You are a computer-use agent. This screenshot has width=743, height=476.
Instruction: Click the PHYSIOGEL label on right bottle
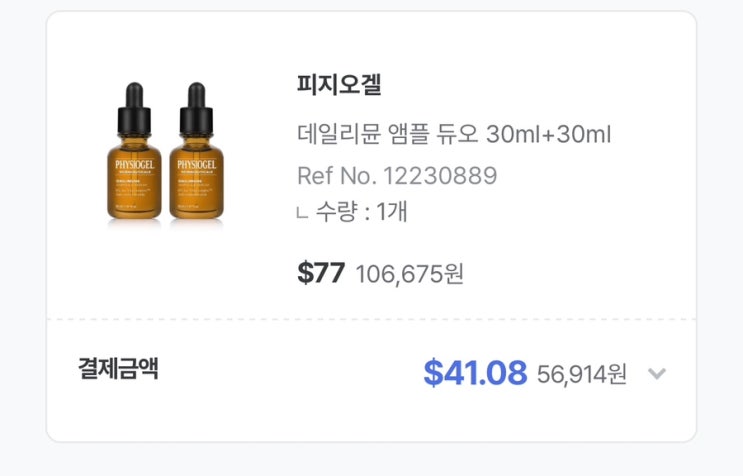(196, 160)
